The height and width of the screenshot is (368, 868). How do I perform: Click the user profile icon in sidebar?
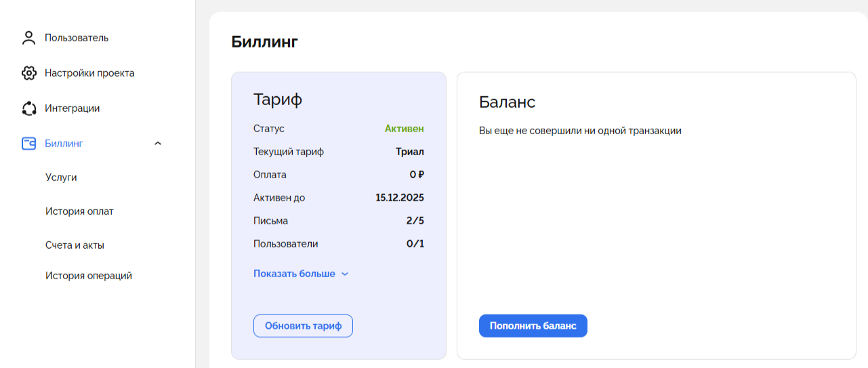pos(28,38)
